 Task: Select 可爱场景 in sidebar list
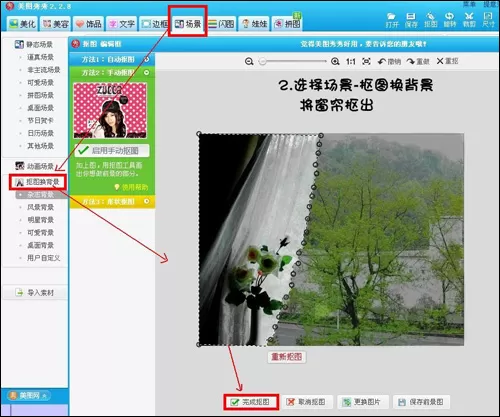click(x=40, y=82)
